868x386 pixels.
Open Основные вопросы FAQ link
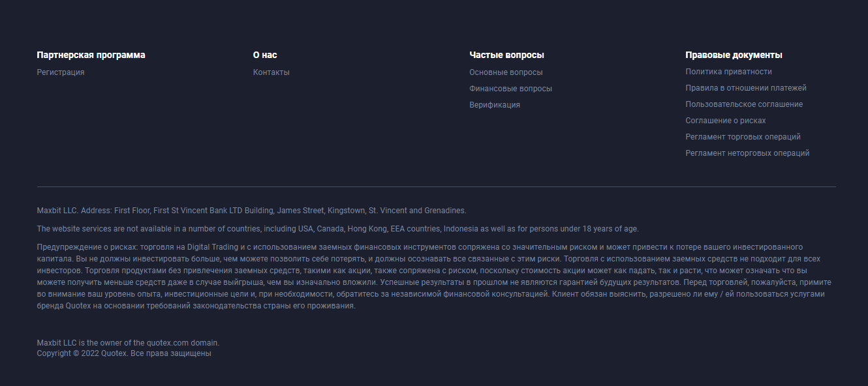(x=506, y=72)
